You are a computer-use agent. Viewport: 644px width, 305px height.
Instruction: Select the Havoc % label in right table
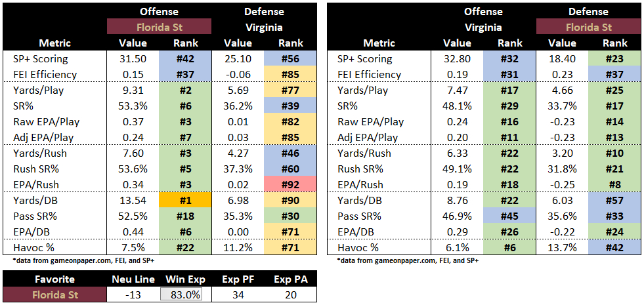[x=360, y=248]
